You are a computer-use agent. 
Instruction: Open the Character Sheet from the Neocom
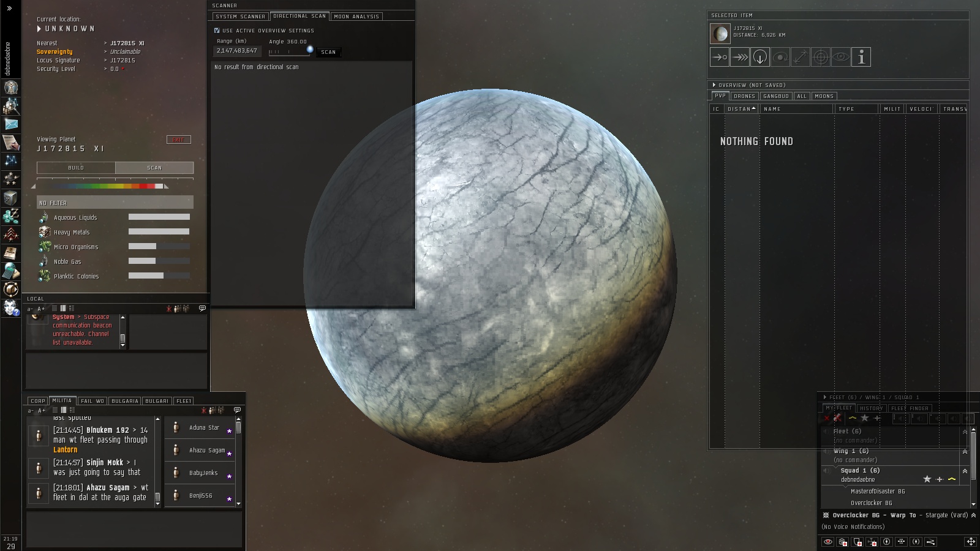(11, 87)
